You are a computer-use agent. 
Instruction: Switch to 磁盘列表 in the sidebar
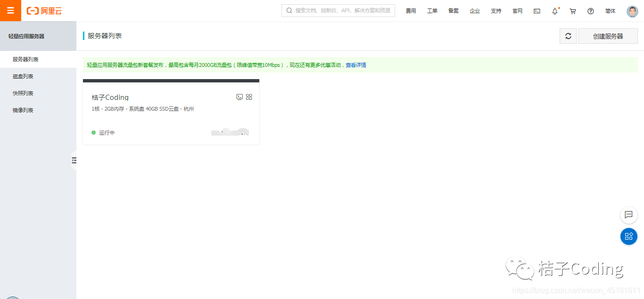point(24,76)
